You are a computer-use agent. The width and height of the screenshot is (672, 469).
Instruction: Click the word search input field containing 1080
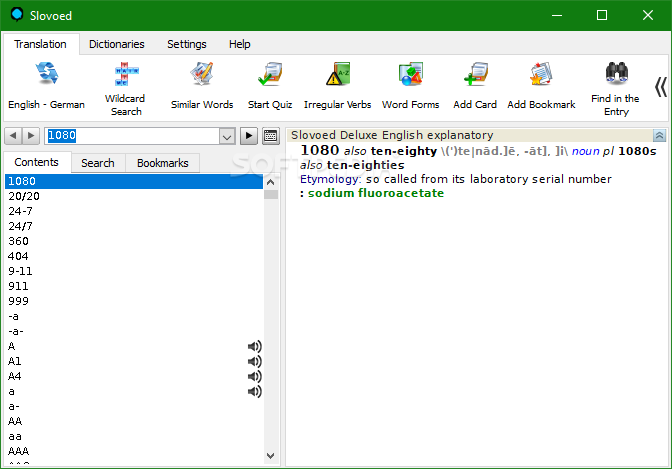pos(132,136)
